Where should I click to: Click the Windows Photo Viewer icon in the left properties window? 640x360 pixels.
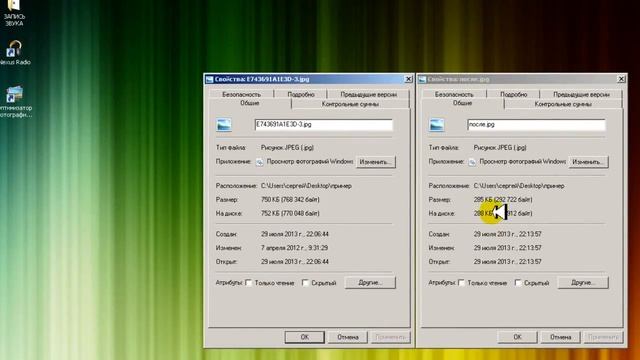260,162
